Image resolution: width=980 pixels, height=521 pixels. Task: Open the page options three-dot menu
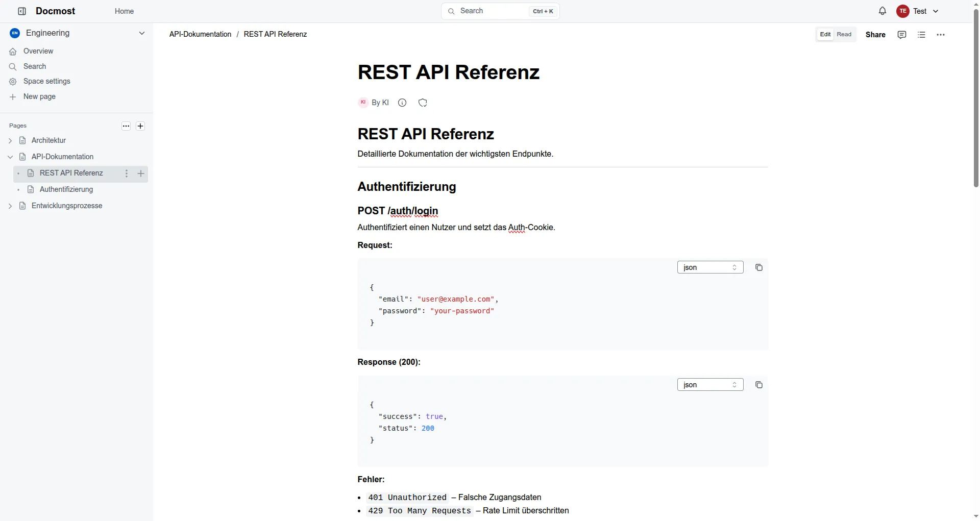click(x=941, y=35)
